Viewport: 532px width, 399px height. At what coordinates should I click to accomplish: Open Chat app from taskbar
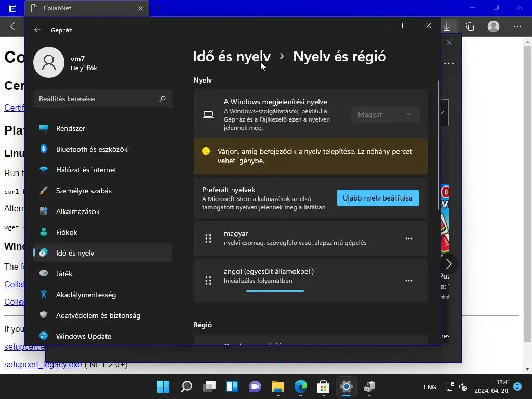(x=255, y=387)
